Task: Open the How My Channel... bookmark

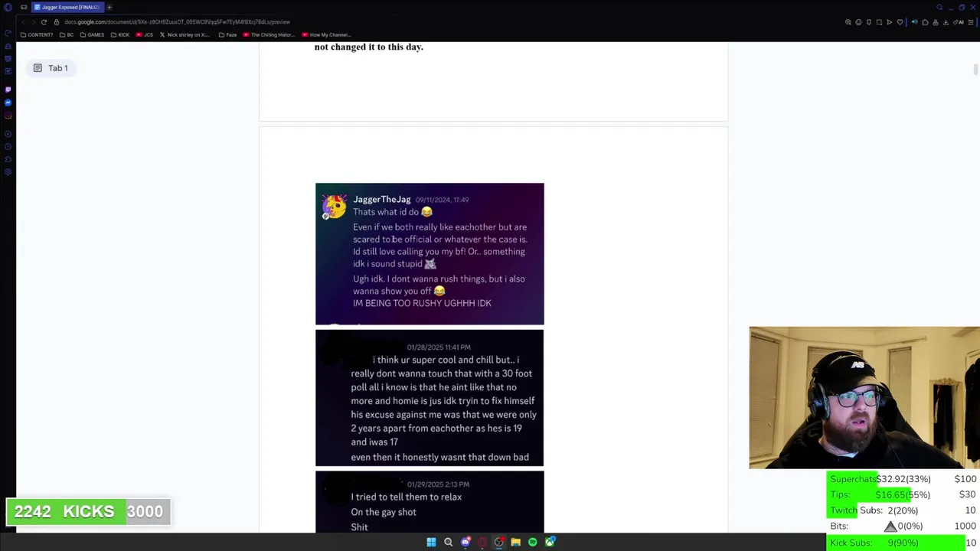Action: pos(327,34)
